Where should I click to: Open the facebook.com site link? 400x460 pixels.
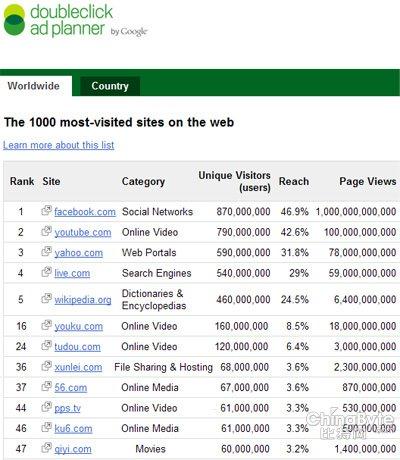(x=85, y=212)
